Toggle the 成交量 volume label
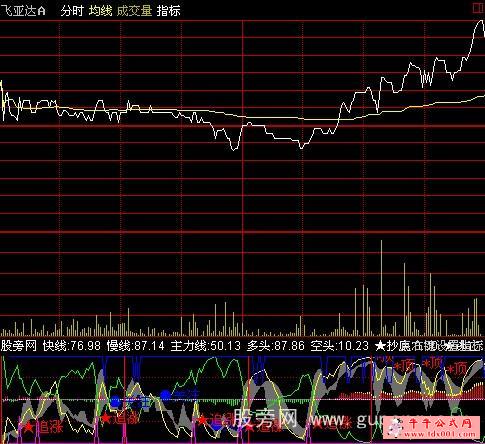 134,11
